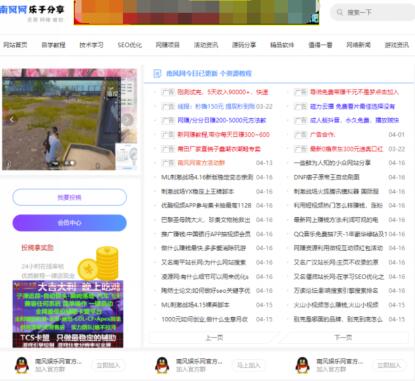
Task: Click the middle QQ penguin icon
Action: [x=162, y=365]
